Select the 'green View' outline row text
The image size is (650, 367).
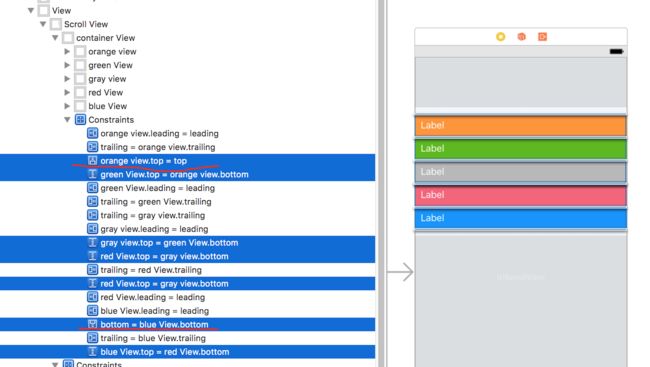[110, 65]
